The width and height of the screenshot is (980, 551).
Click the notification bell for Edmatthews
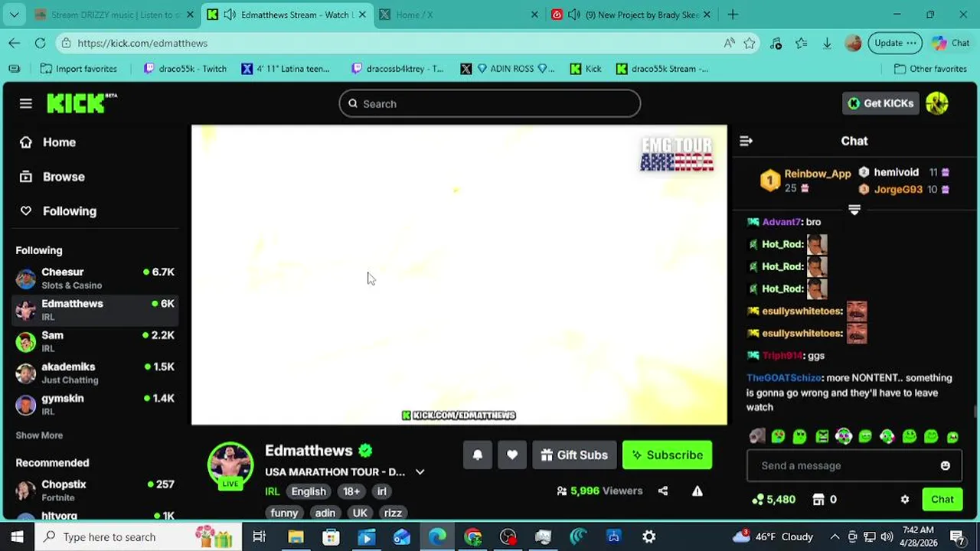(478, 455)
